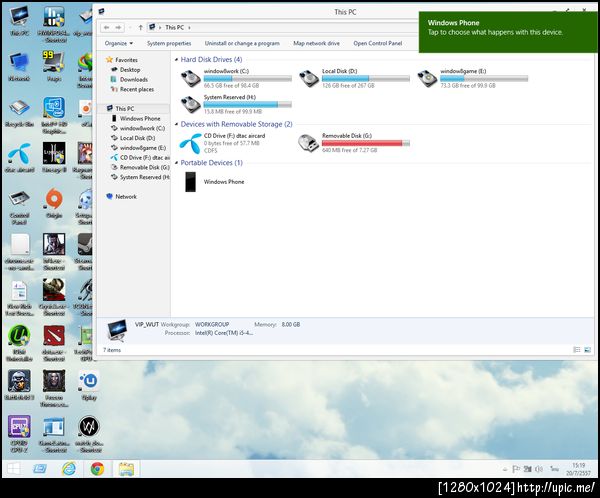Click Map network drive

point(316,43)
